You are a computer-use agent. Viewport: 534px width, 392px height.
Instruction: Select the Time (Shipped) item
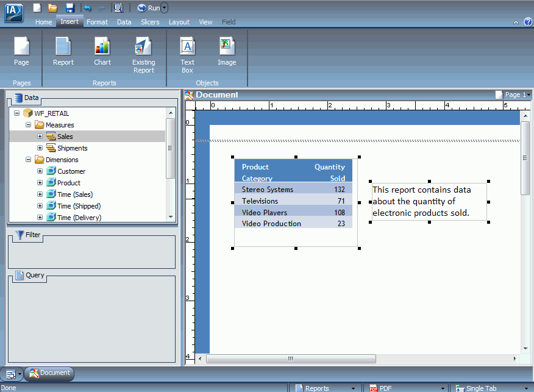tap(79, 206)
